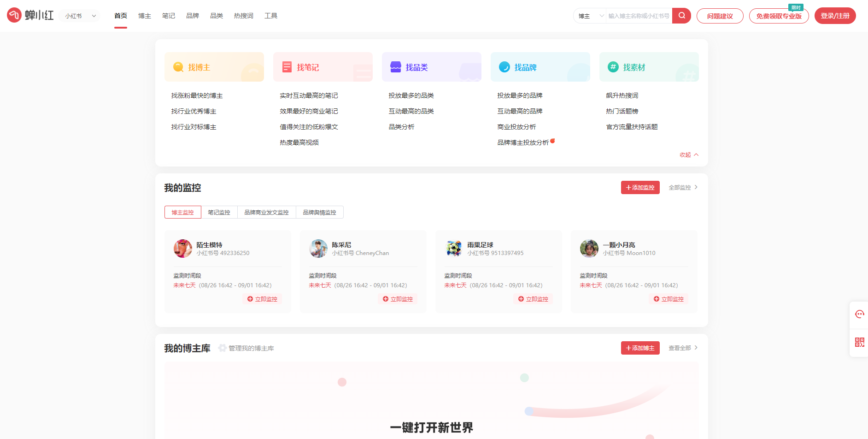Focus the 输入博主名称或小红书号 search field
The width and height of the screenshot is (868, 439).
(639, 16)
